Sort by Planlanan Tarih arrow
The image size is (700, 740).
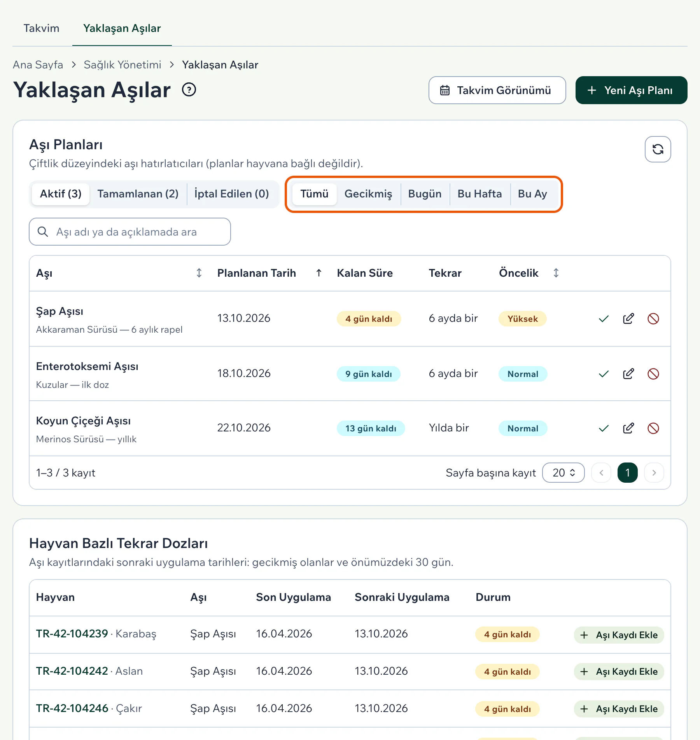point(319,273)
